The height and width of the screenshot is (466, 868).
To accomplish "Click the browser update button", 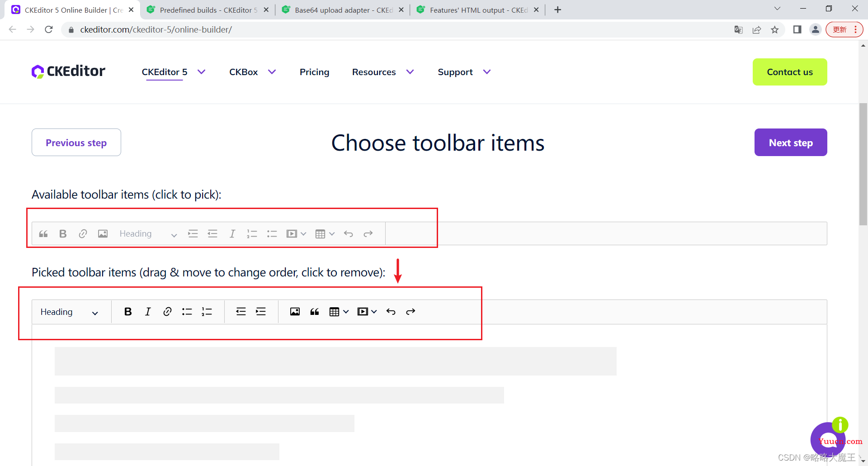I will coord(844,29).
